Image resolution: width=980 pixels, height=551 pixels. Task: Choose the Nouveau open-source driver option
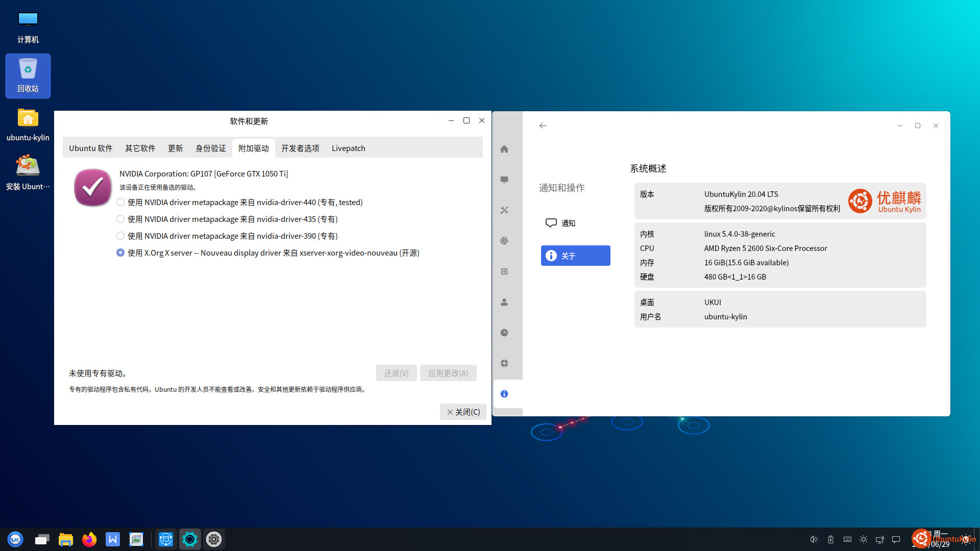[x=120, y=253]
